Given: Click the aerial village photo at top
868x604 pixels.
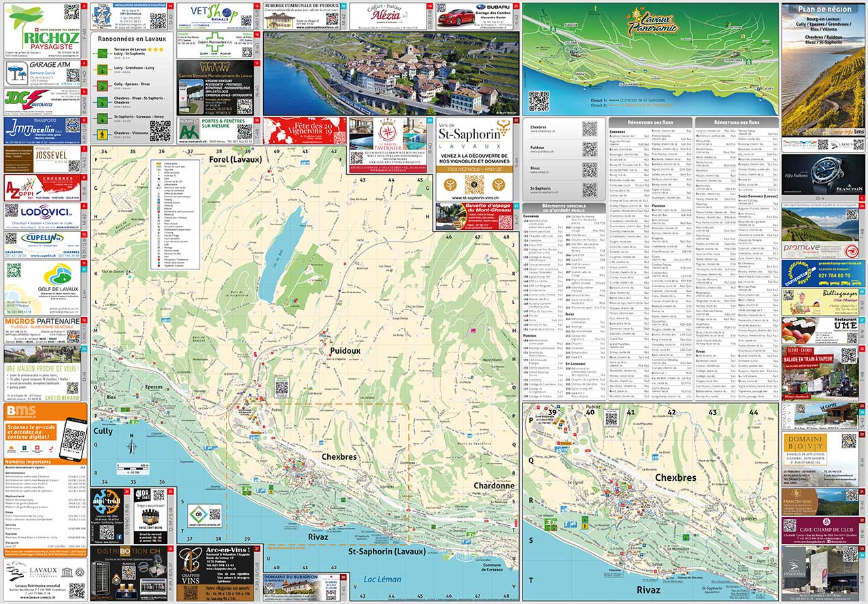Looking at the screenshot, I should (390, 73).
